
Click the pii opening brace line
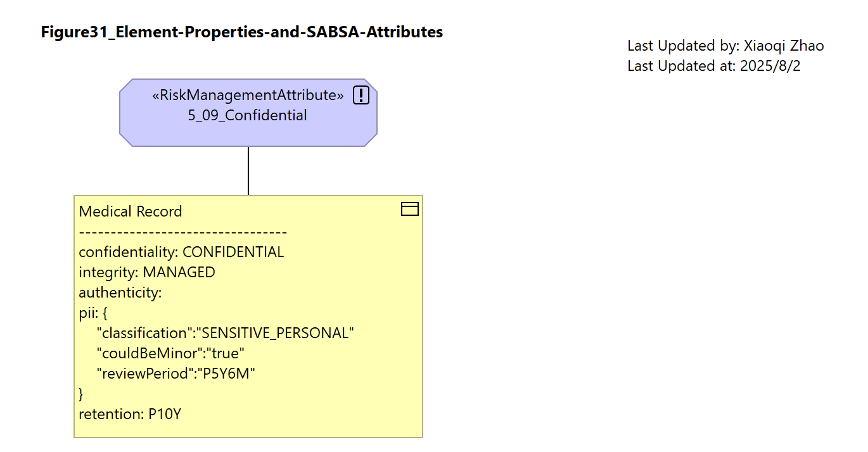93,313
